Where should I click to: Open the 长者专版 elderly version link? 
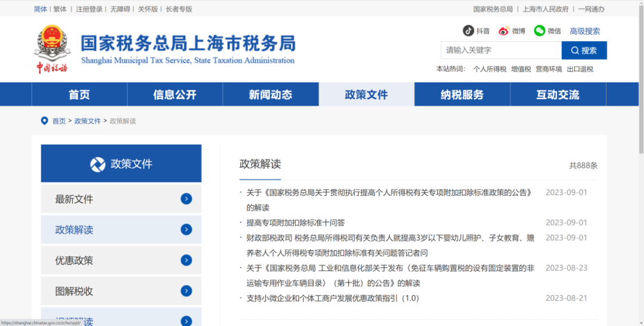[x=179, y=9]
